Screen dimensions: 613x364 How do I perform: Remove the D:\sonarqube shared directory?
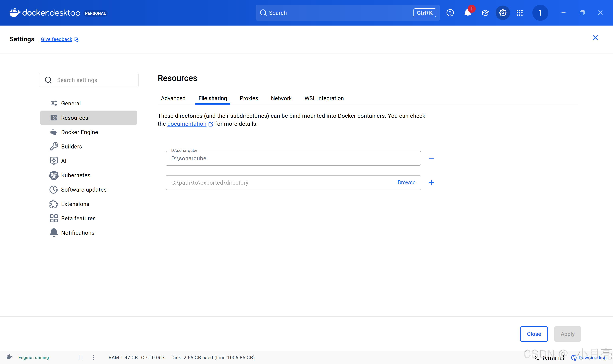click(x=431, y=158)
